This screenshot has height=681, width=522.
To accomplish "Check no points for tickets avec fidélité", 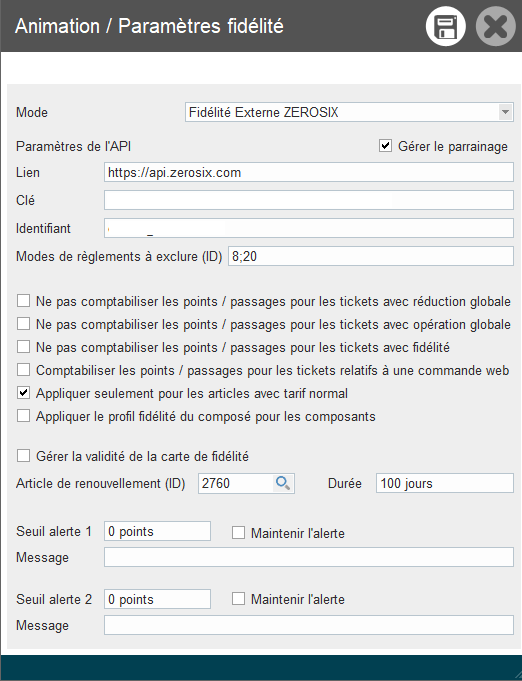I will [x=23, y=347].
